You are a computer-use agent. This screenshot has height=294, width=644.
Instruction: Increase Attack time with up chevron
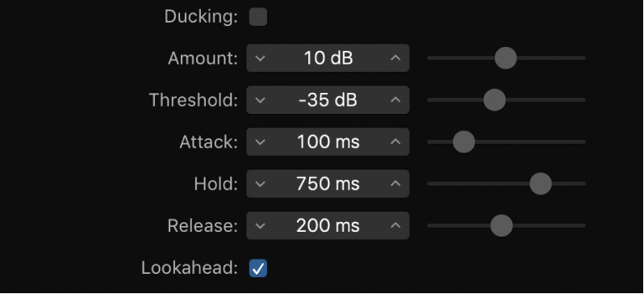pos(395,142)
